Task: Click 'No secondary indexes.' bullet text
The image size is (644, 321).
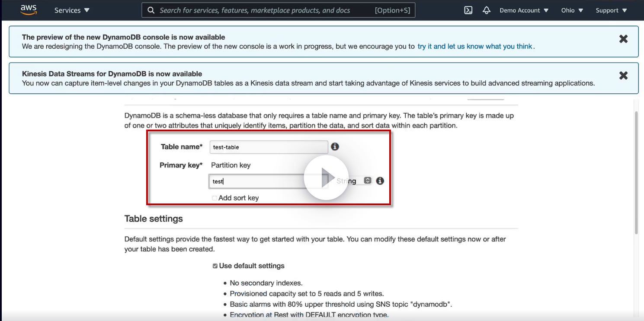Action: pos(266,283)
